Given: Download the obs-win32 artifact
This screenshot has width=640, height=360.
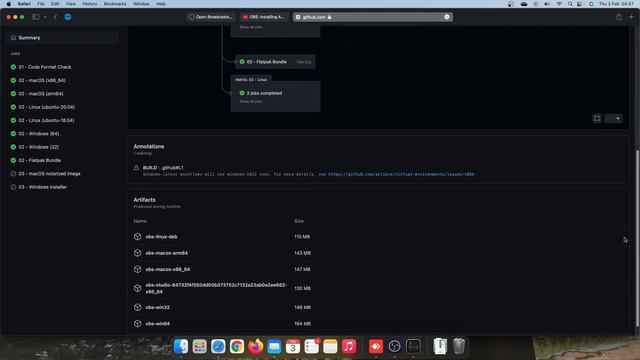Looking at the screenshot, I should (x=158, y=307).
